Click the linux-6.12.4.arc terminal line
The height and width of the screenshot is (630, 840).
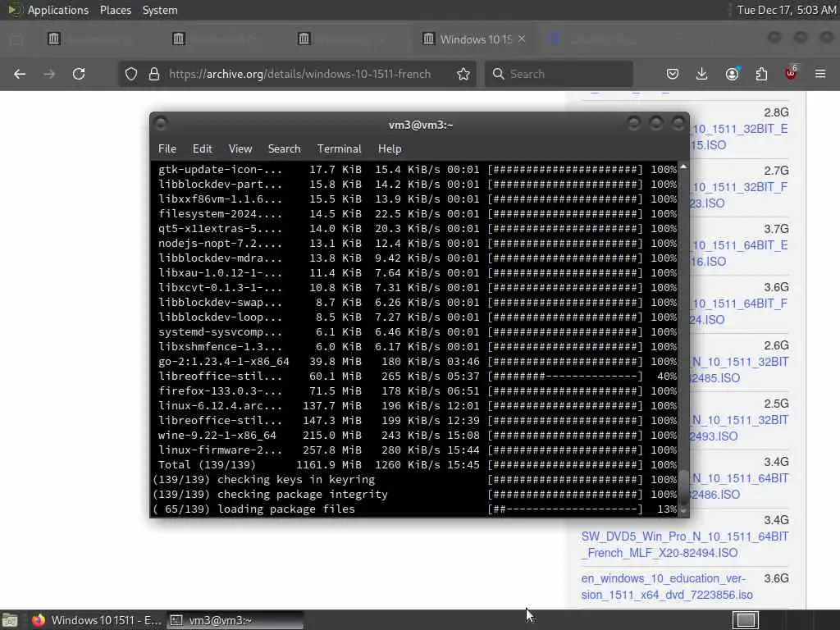click(418, 406)
